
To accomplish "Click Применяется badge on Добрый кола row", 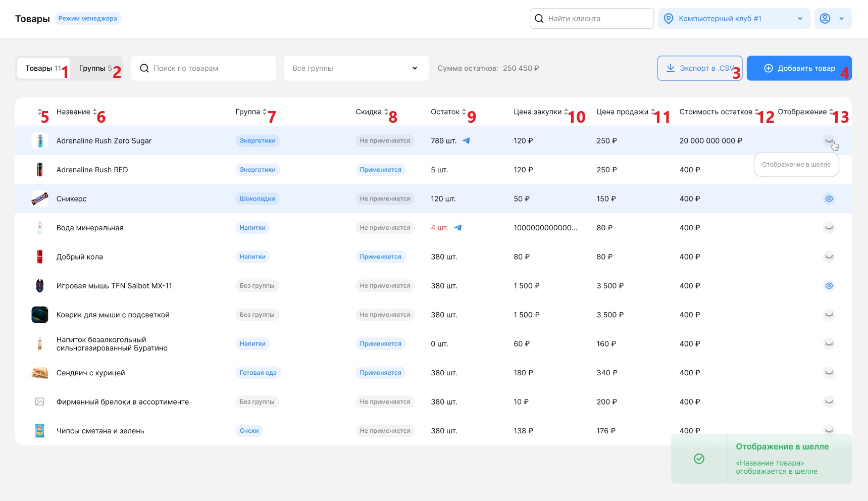I will (381, 257).
